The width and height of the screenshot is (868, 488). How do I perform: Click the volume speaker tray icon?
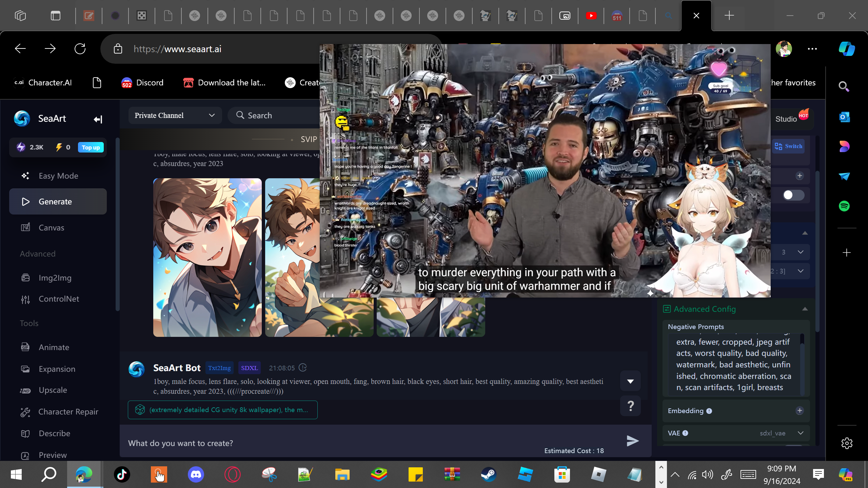[708, 474]
